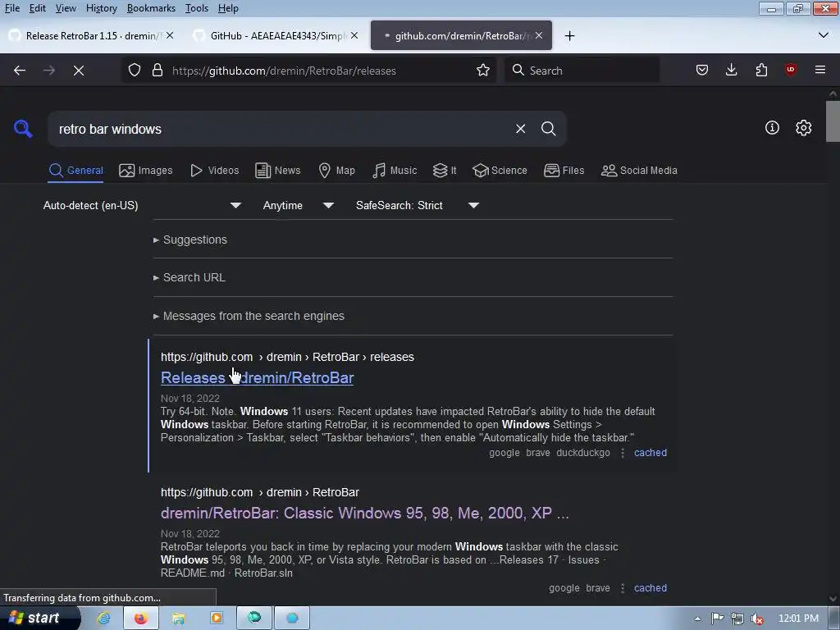
Task: Click the page vertical scrollbar thumb
Action: click(833, 121)
